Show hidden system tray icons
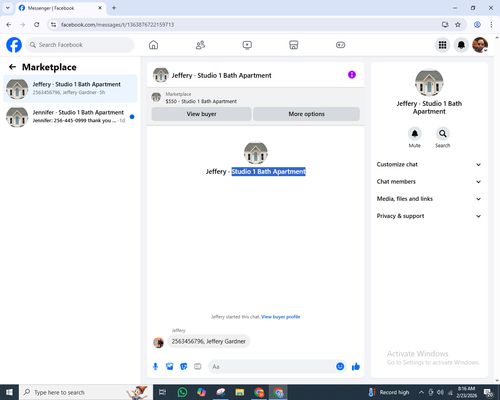The height and width of the screenshot is (400, 500). click(x=421, y=392)
